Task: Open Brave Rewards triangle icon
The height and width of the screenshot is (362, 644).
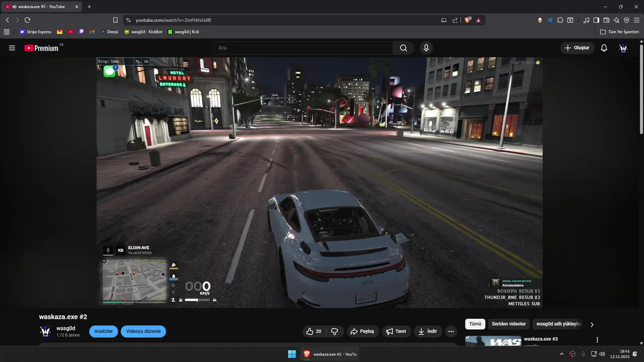Action: point(478,20)
